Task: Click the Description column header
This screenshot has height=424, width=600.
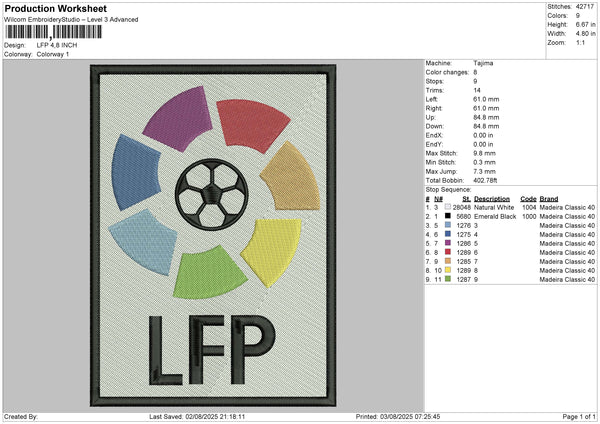Action: click(492, 198)
